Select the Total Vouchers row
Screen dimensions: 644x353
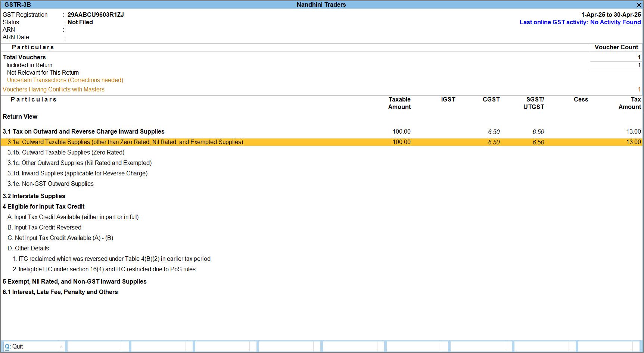tap(24, 57)
